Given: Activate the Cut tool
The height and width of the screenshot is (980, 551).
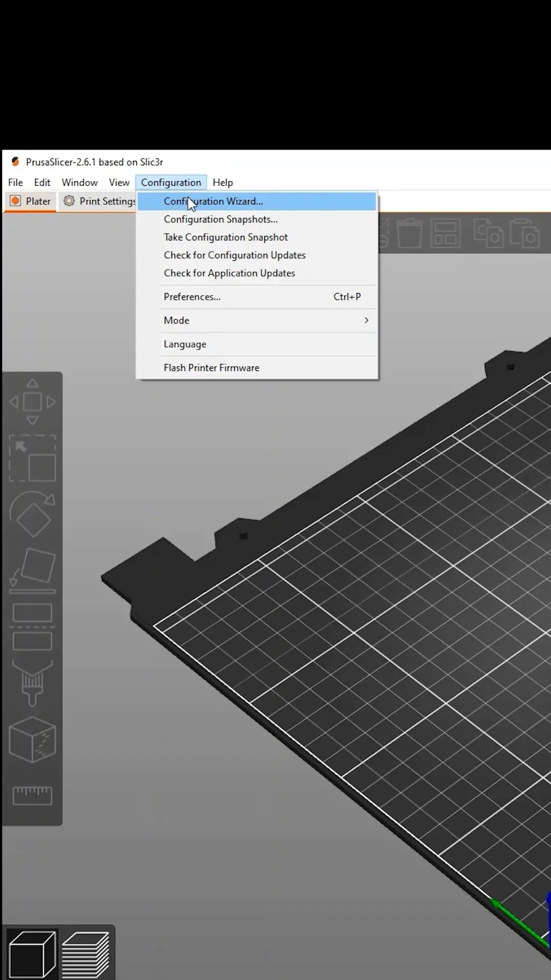Looking at the screenshot, I should pyautogui.click(x=32, y=627).
